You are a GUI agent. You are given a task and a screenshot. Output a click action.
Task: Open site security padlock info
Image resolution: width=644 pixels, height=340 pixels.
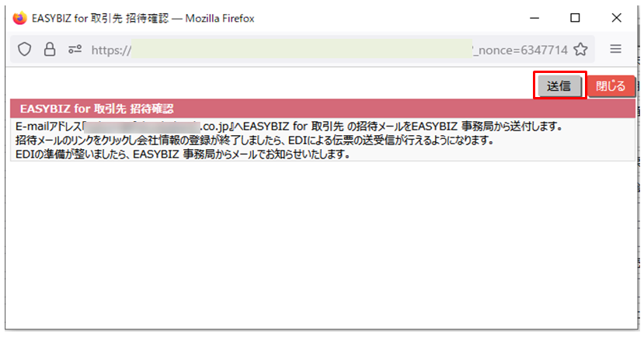[49, 50]
